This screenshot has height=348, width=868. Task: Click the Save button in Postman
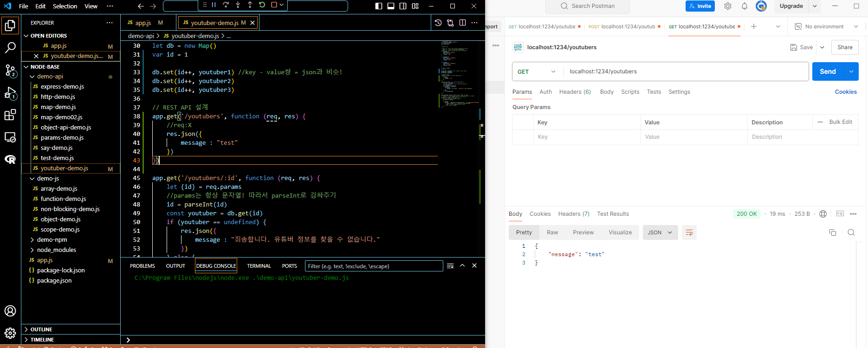point(802,47)
